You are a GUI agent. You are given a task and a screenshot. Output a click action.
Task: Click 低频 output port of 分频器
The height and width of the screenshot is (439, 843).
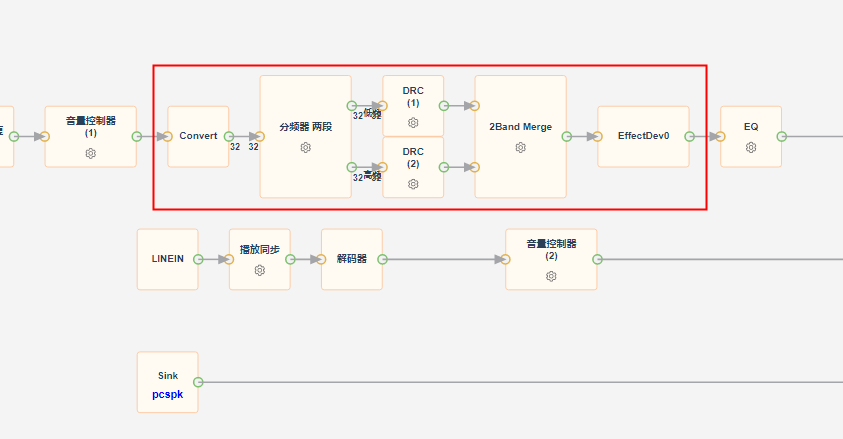(352, 106)
